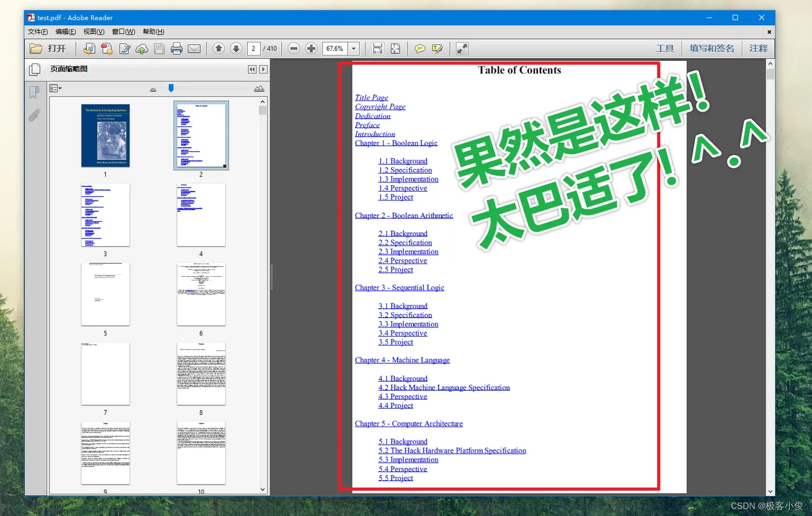The width and height of the screenshot is (812, 516).
Task: Open the 文件(F) menu
Action: [38, 32]
